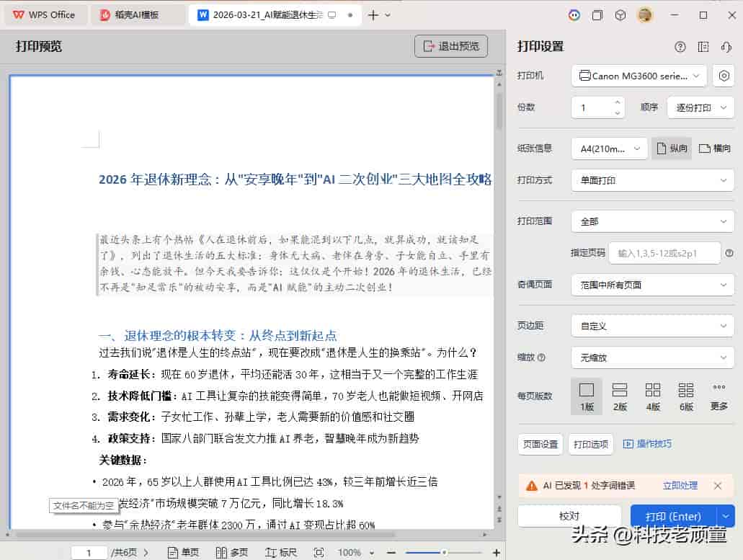Click the page number field in status bar

click(x=89, y=552)
